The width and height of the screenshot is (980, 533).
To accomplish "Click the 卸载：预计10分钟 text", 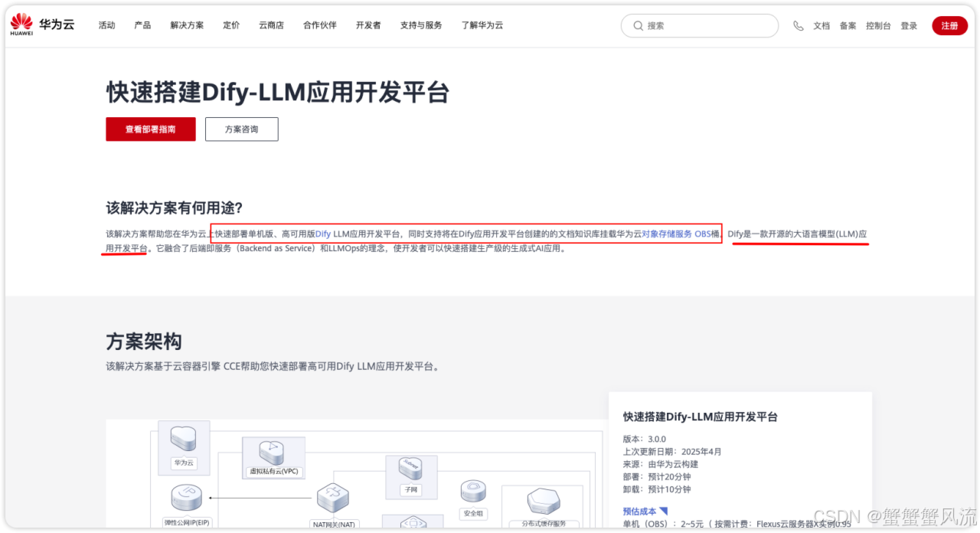I will (x=657, y=489).
